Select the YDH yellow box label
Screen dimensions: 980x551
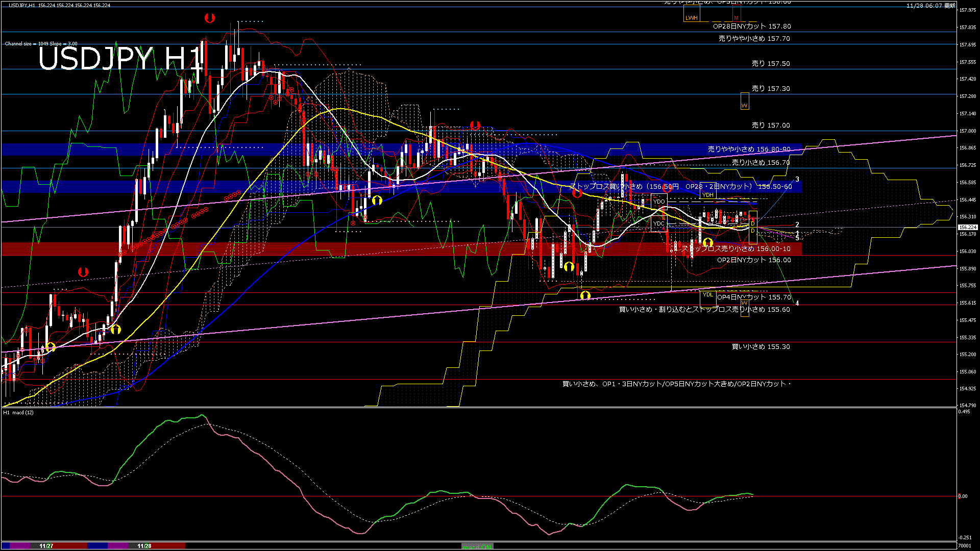[x=707, y=195]
